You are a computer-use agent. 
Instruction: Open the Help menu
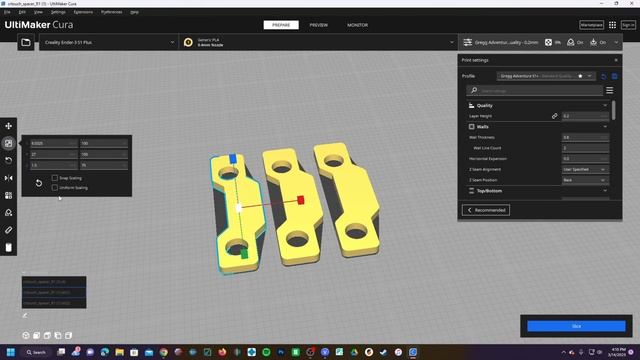click(x=134, y=12)
